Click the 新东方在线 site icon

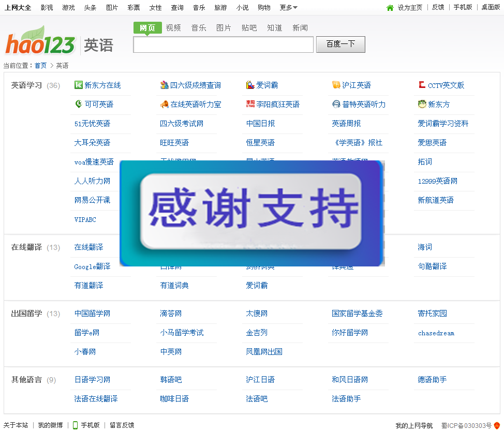click(x=79, y=85)
